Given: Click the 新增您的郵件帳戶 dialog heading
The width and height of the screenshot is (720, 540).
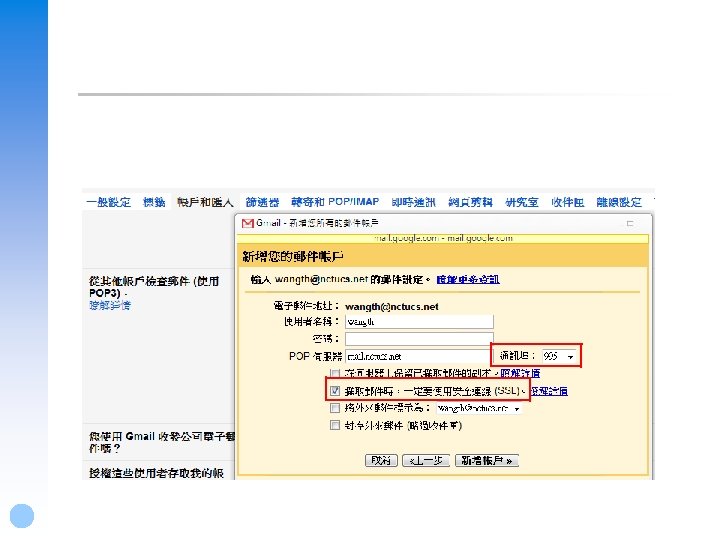Looking at the screenshot, I should tap(293, 256).
